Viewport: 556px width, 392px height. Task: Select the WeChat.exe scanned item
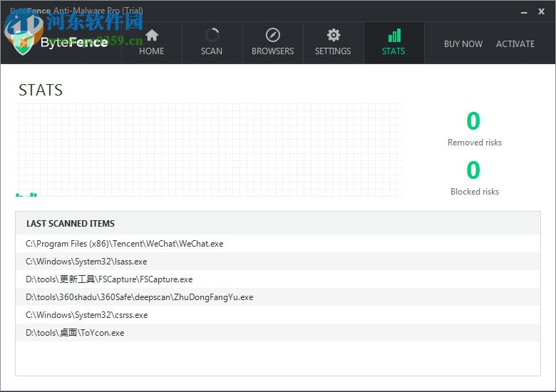(x=278, y=244)
